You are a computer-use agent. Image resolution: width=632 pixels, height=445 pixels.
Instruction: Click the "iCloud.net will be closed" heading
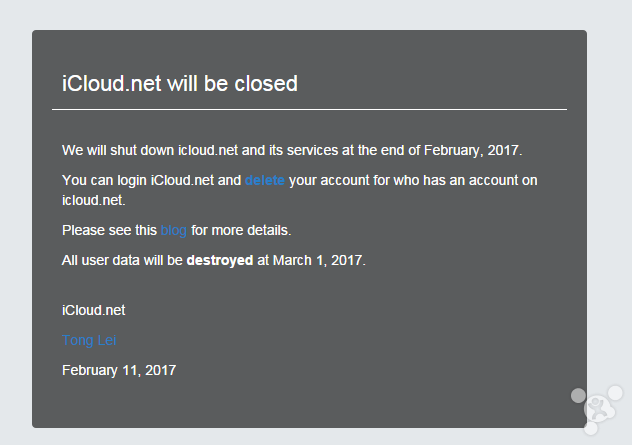[180, 83]
